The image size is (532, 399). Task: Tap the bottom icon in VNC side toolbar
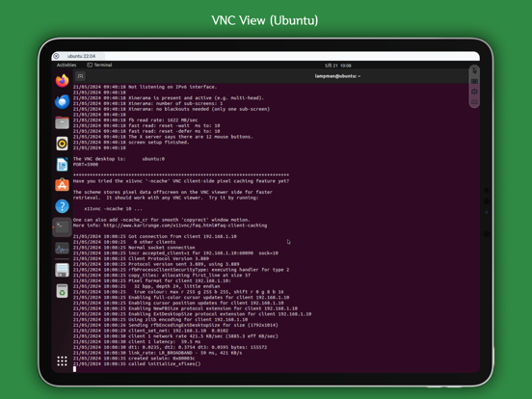pyautogui.click(x=474, y=102)
